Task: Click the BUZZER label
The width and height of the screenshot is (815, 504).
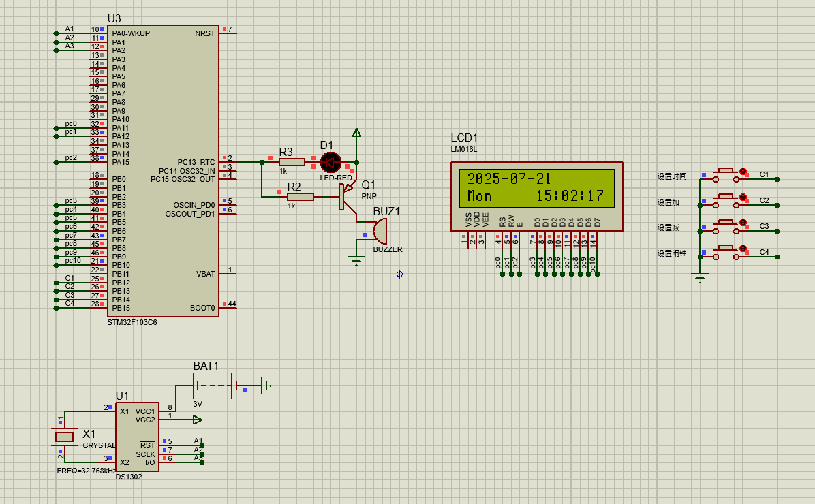Action: click(x=388, y=249)
